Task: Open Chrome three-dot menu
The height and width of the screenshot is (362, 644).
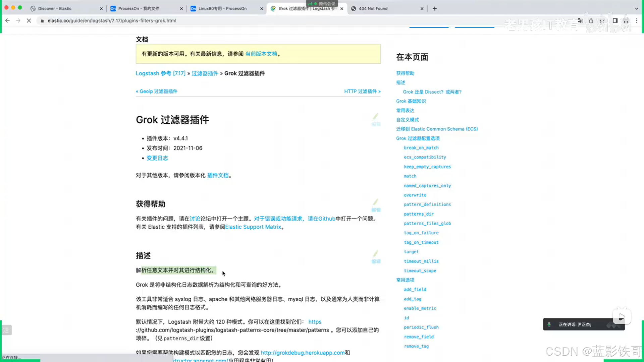Action: (637, 20)
